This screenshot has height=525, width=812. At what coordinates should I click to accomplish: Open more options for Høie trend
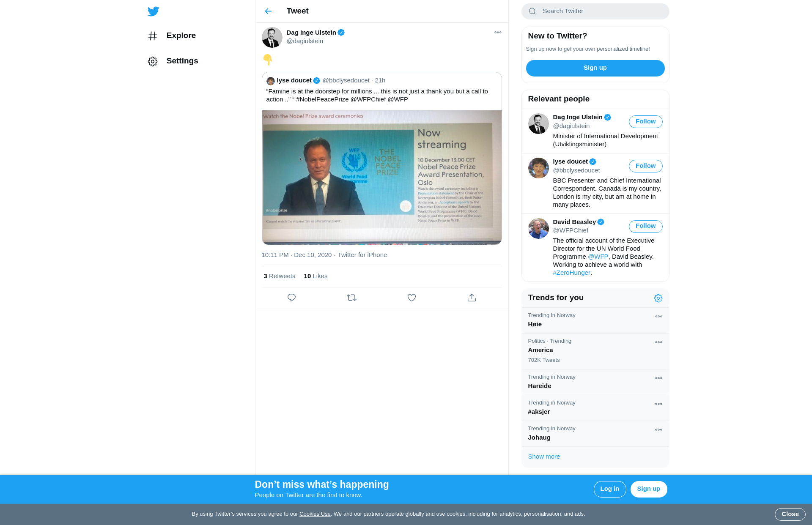point(658,317)
